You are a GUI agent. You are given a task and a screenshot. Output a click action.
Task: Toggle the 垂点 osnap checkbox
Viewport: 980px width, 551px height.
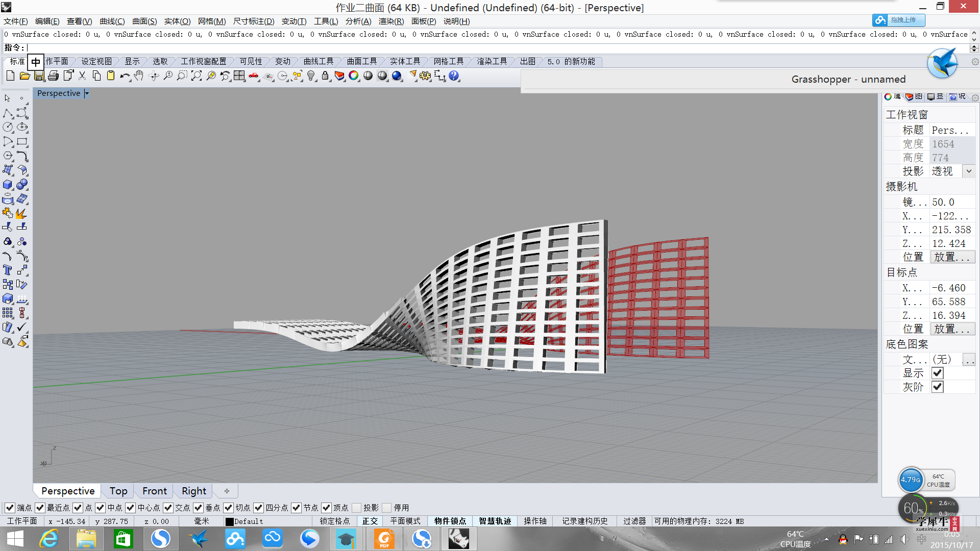click(x=198, y=508)
